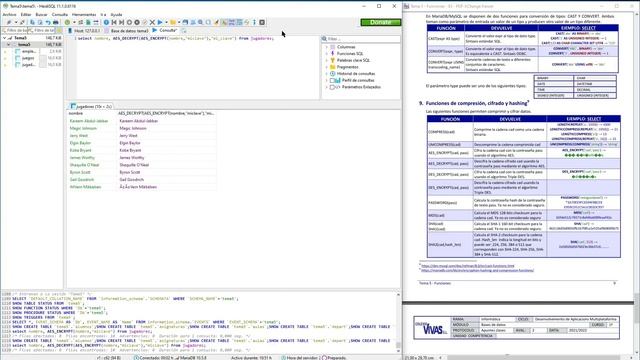Click the Palabras clave SQL key icon
This screenshot has height=360, width=640.
(333, 60)
